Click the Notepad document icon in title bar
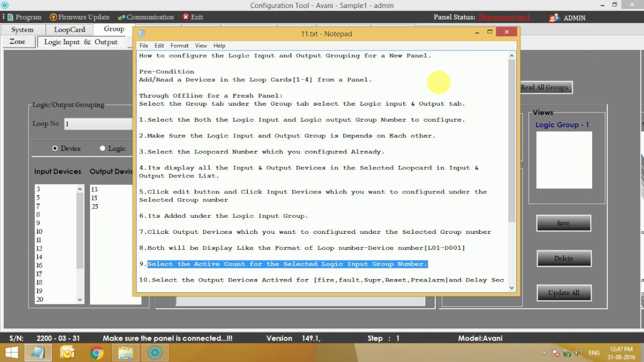The width and height of the screenshot is (644, 362). click(142, 34)
